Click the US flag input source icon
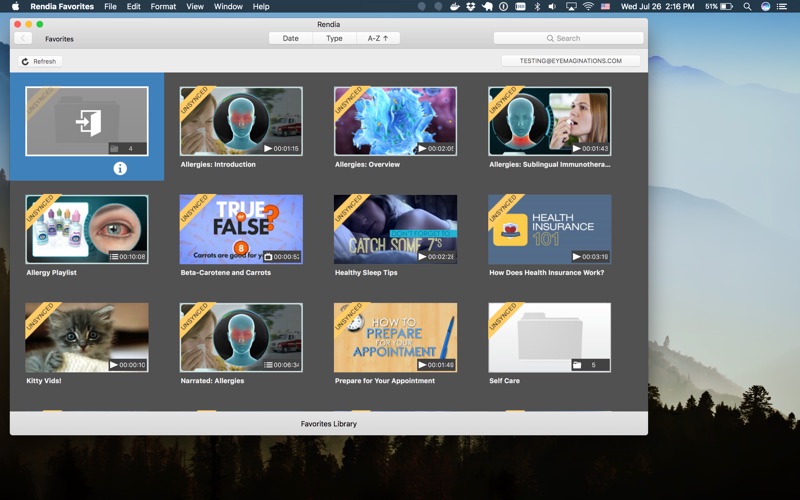The image size is (800, 500). 605,7
